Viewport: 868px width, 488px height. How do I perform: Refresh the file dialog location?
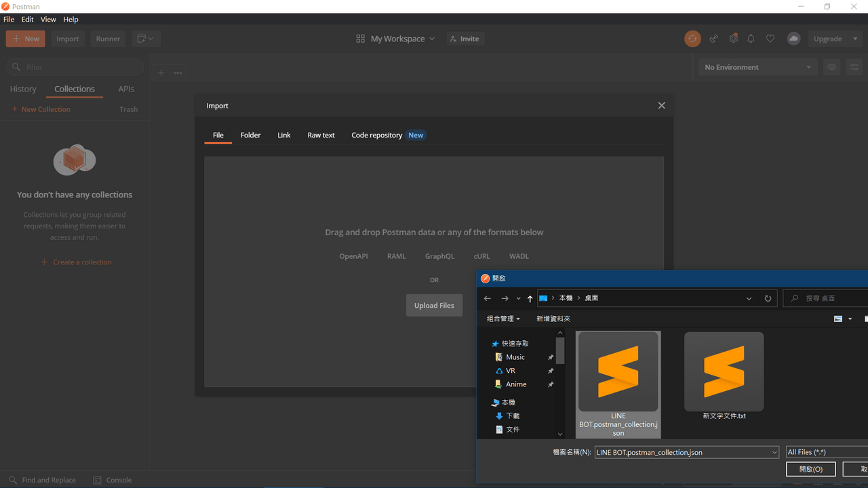(768, 298)
